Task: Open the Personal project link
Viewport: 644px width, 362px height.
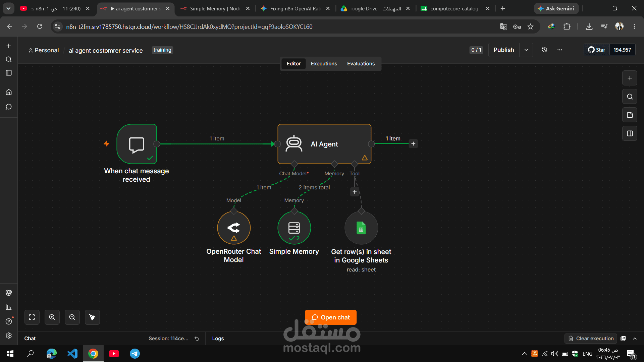Action: pos(44,50)
